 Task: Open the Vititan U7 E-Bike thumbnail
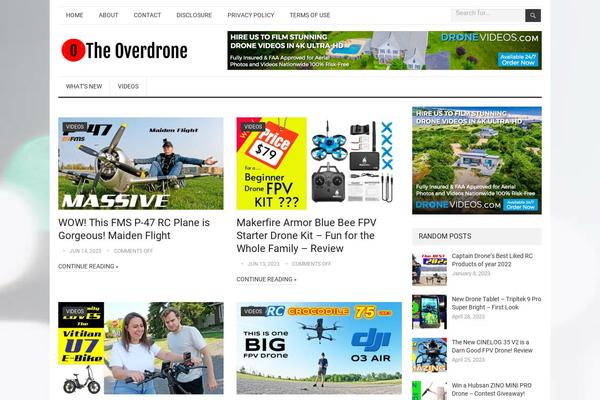pyautogui.click(x=141, y=348)
